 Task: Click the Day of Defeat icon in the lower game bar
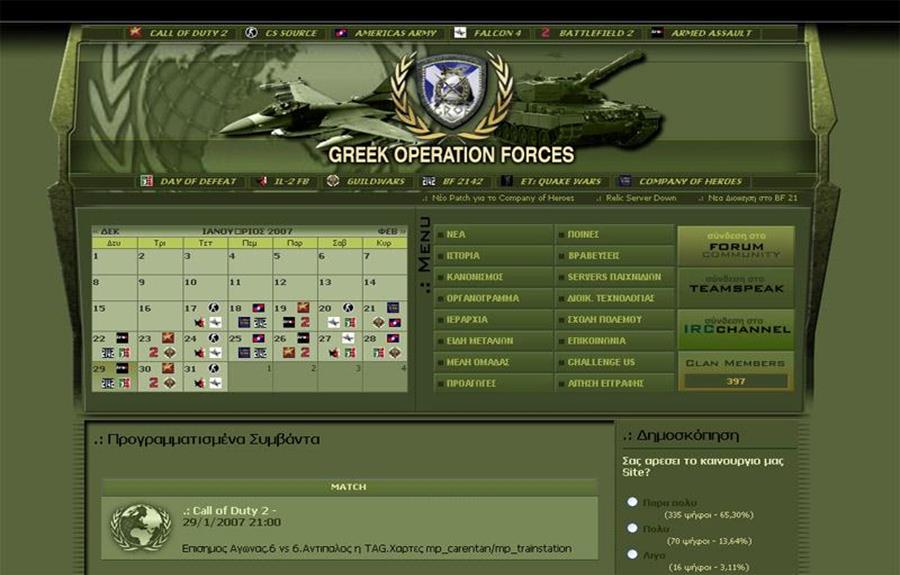(147, 181)
